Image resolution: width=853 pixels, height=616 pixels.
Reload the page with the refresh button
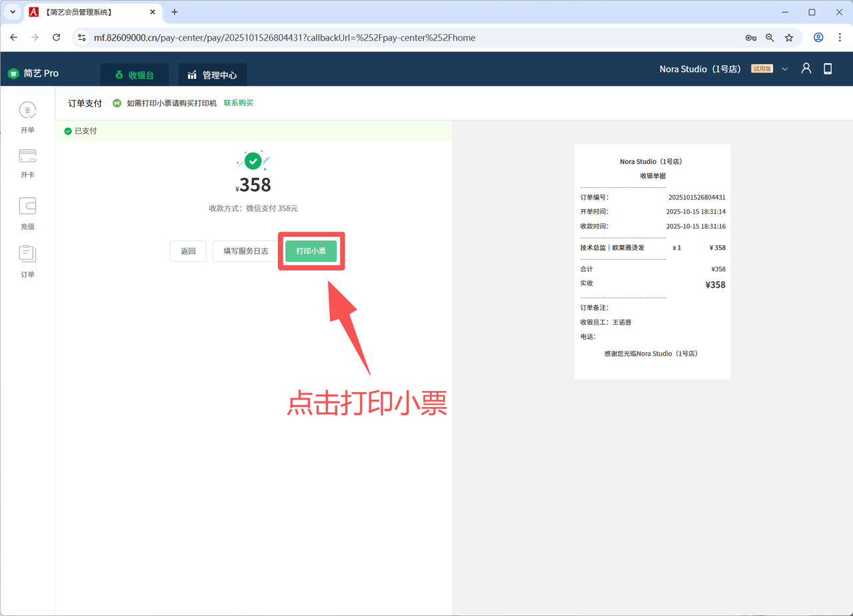(57, 38)
